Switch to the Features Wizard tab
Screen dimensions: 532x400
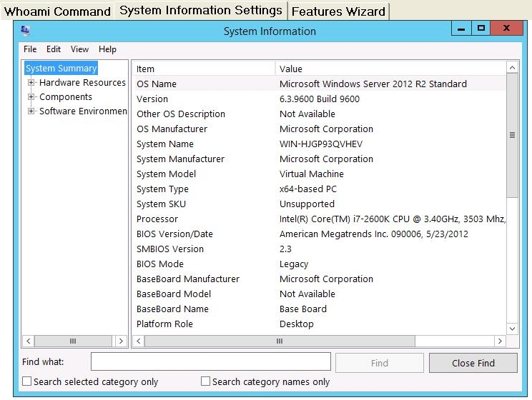point(338,11)
